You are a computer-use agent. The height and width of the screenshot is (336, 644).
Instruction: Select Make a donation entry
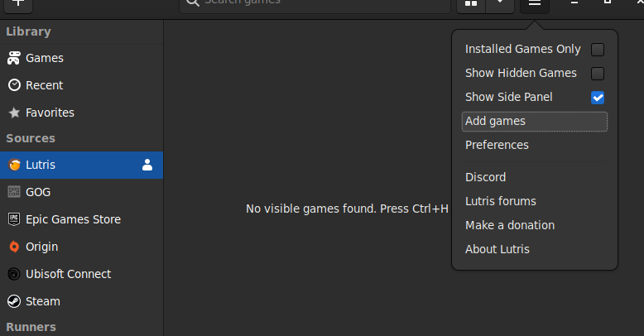[535, 225]
